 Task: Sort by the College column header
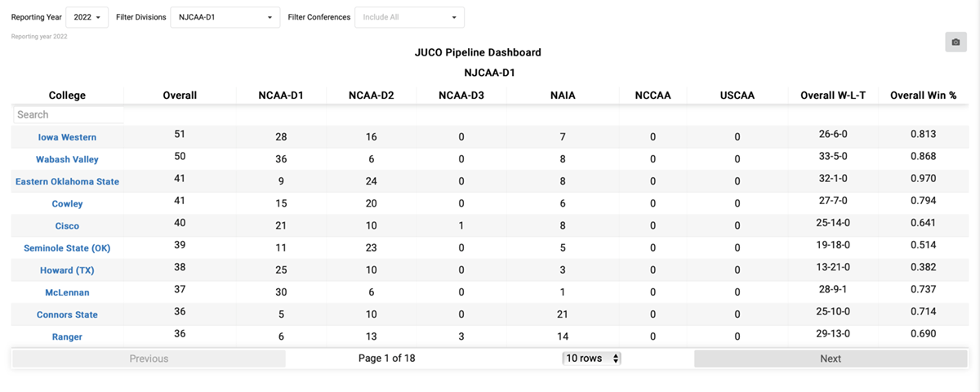pos(67,96)
